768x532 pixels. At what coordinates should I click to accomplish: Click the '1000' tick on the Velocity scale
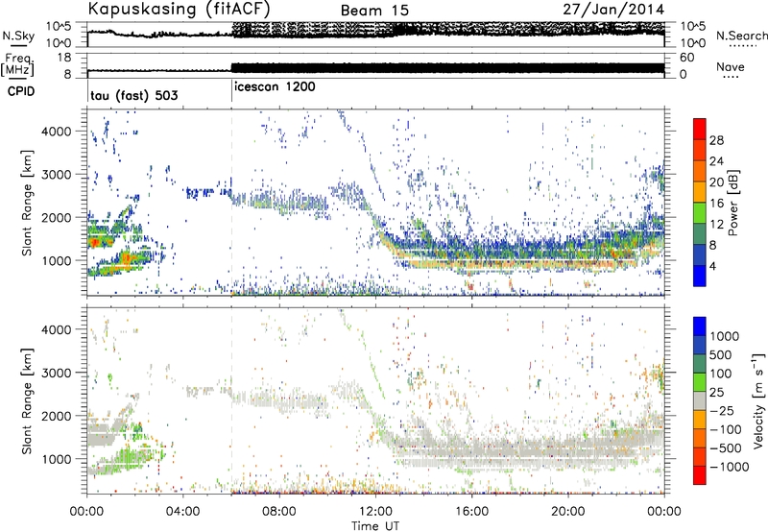coord(724,336)
